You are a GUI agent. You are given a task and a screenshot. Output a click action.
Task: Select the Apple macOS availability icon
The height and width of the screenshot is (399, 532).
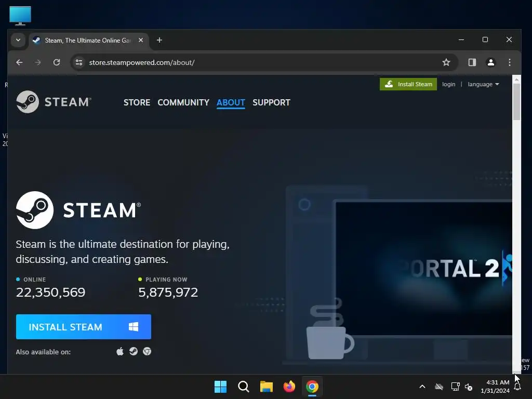click(120, 352)
